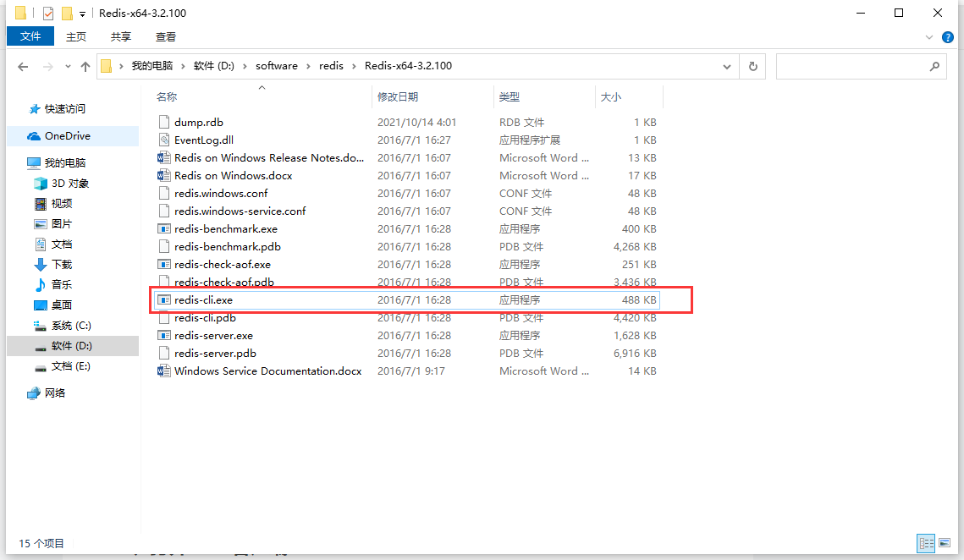Navigate to redis in address bar
The width and height of the screenshot is (964, 560).
[331, 66]
